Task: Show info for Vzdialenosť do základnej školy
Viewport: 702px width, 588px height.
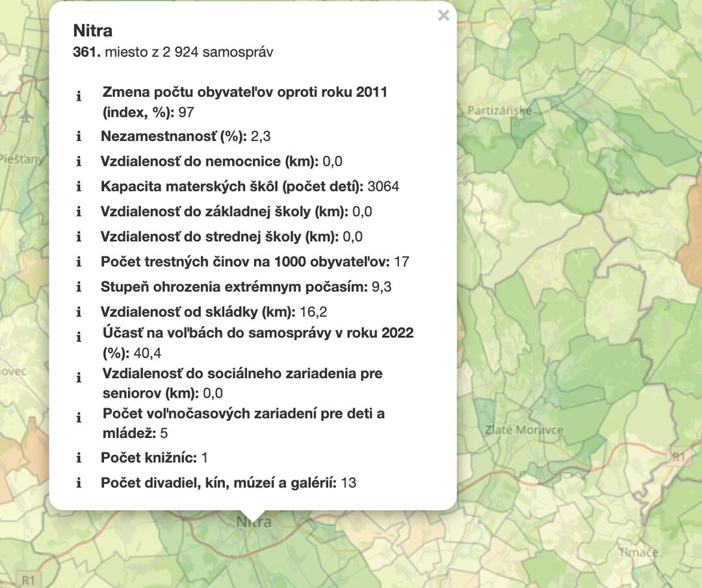Action: [x=79, y=212]
